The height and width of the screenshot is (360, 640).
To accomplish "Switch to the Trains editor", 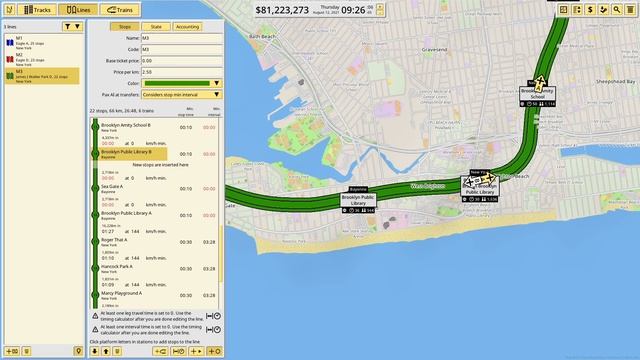I will tap(120, 9).
